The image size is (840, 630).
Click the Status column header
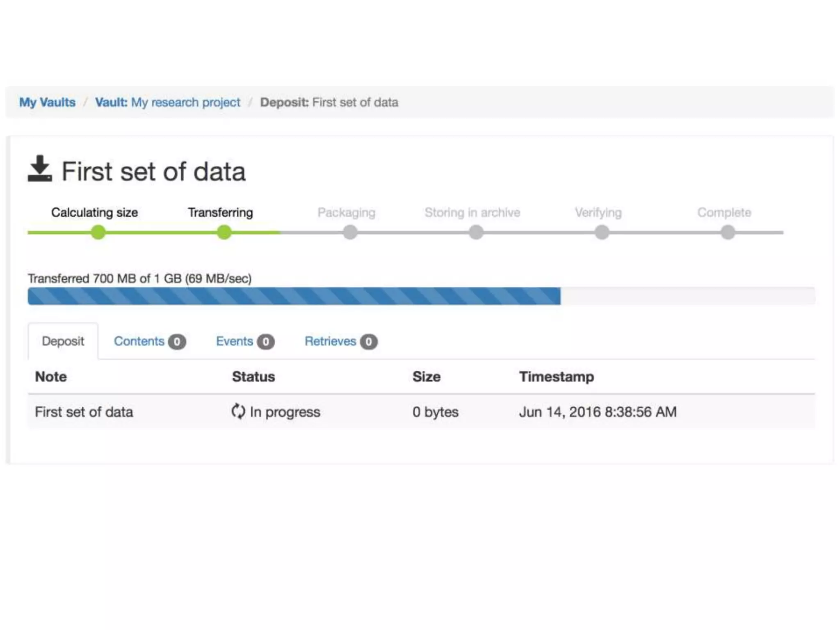(x=253, y=377)
